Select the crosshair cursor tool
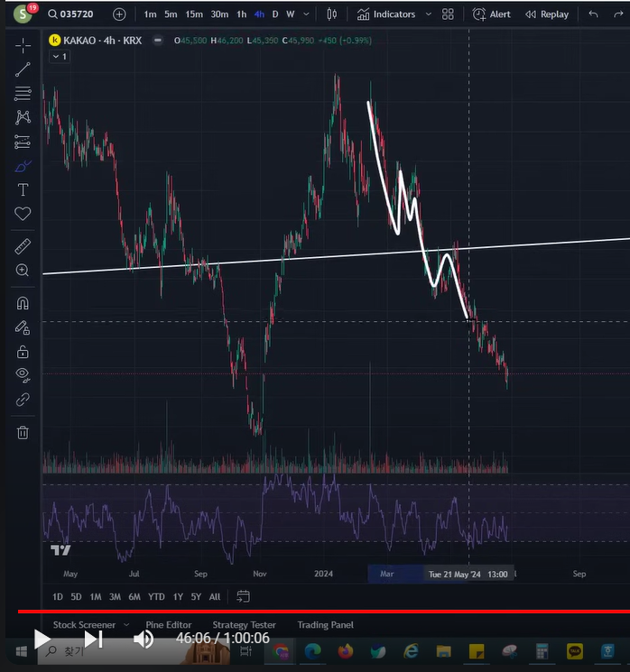The image size is (630, 672). tap(23, 45)
